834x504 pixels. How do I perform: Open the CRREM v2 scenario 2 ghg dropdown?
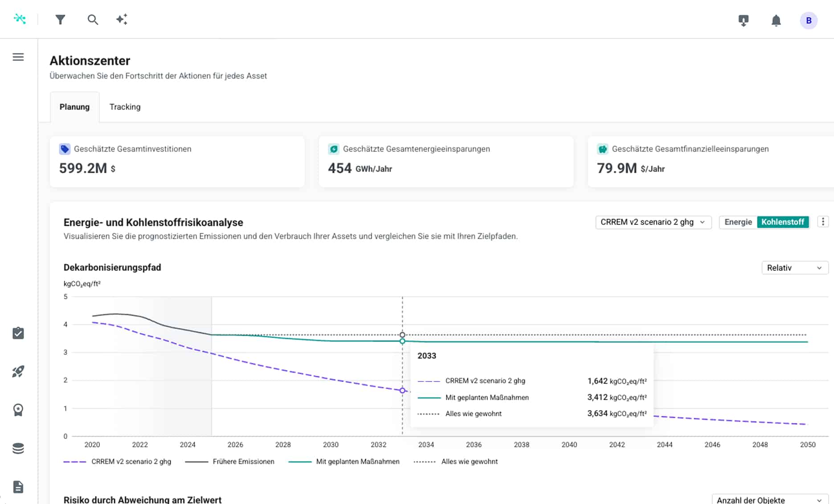click(x=653, y=222)
